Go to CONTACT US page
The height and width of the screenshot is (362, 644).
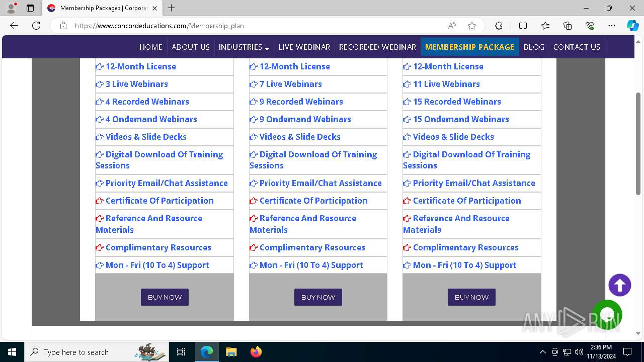click(x=577, y=47)
